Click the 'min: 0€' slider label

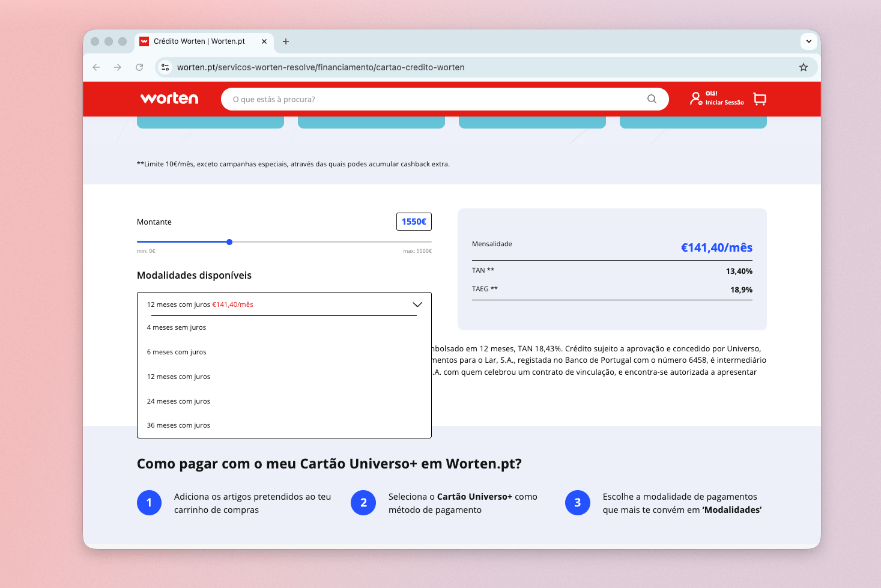(x=146, y=251)
